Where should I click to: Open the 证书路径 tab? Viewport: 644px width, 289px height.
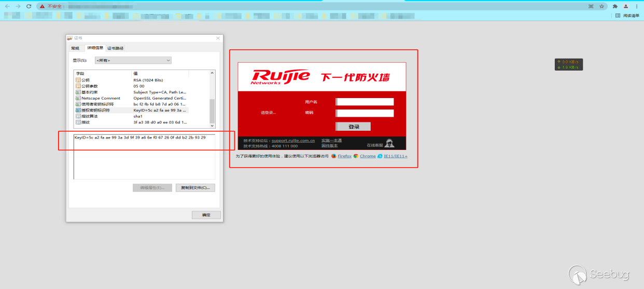pyautogui.click(x=116, y=48)
